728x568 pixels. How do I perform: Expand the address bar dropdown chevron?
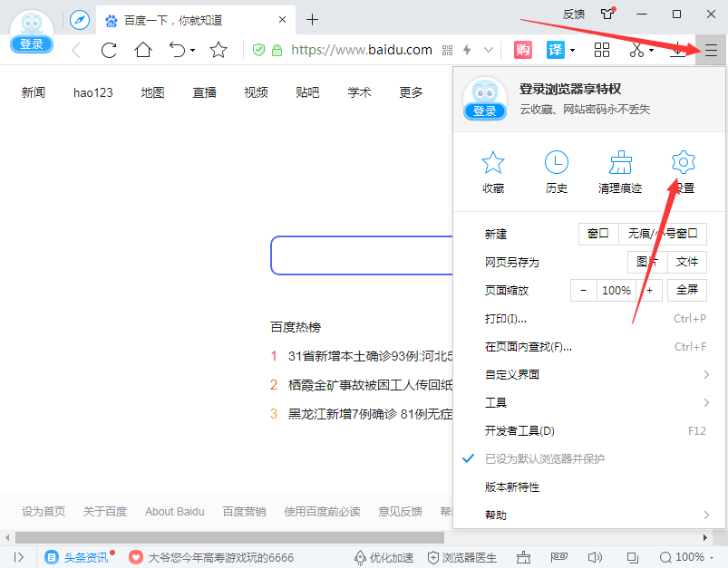coord(489,50)
